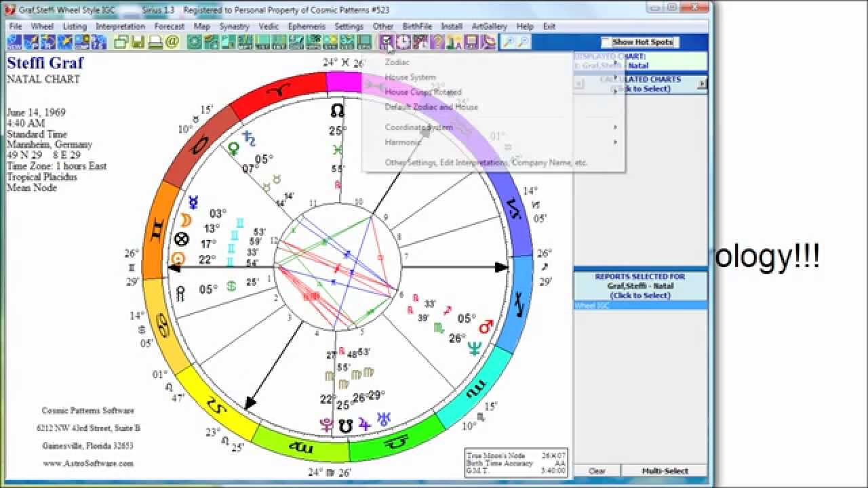
Task: Click the teal Neptune trident glyph
Action: pos(474,349)
